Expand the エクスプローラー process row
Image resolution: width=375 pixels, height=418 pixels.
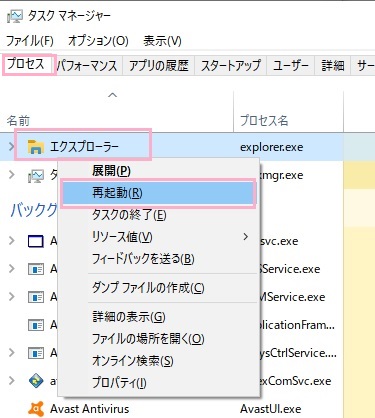coord(11,147)
